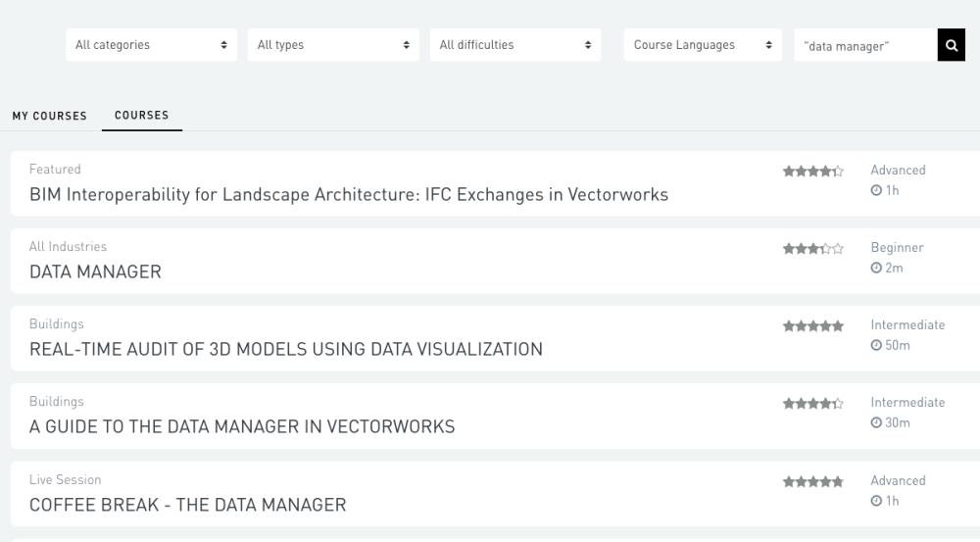This screenshot has width=980, height=542.
Task: Click star rating of Real-Time Audit course
Action: pyautogui.click(x=812, y=326)
